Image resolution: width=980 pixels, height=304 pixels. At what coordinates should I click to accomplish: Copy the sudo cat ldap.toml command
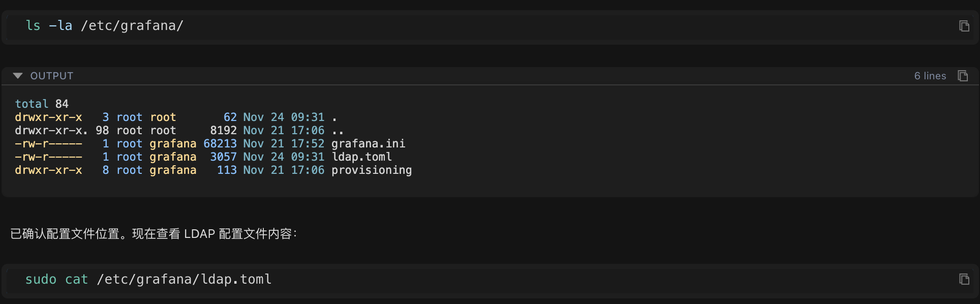964,279
